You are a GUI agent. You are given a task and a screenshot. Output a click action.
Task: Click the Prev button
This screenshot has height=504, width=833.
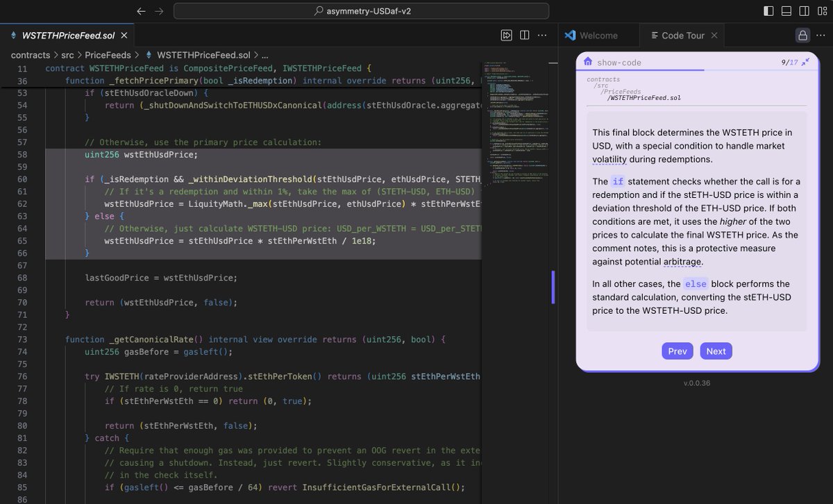678,351
